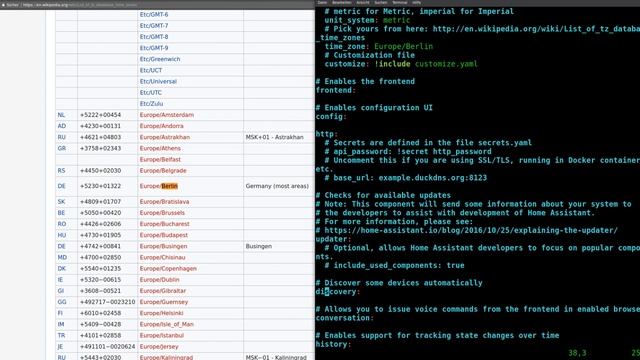This screenshot has height=360, width=640.
Task: Click the 'customize.yaml' text in the terminal
Action: pos(446,64)
